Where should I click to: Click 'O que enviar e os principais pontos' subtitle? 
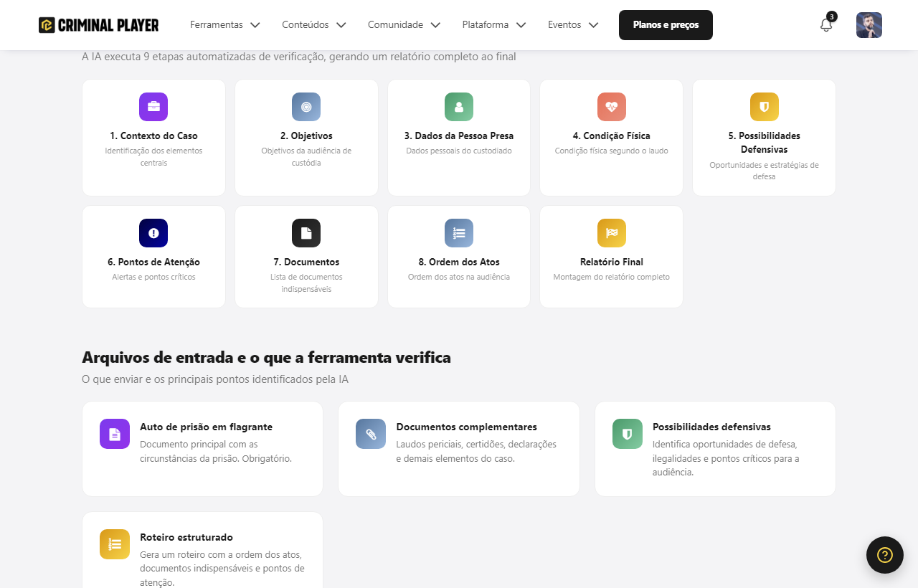point(215,379)
